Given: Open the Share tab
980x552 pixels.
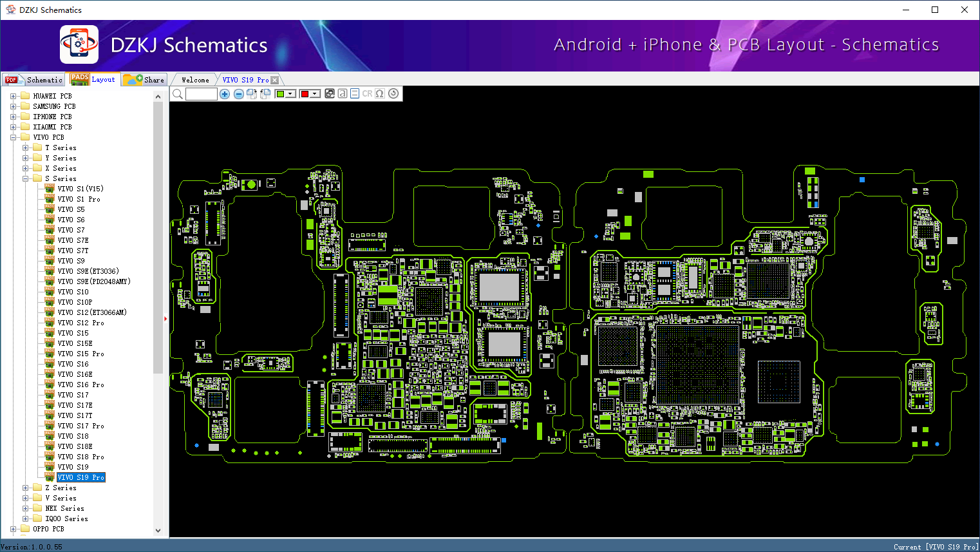Looking at the screenshot, I should [144, 80].
